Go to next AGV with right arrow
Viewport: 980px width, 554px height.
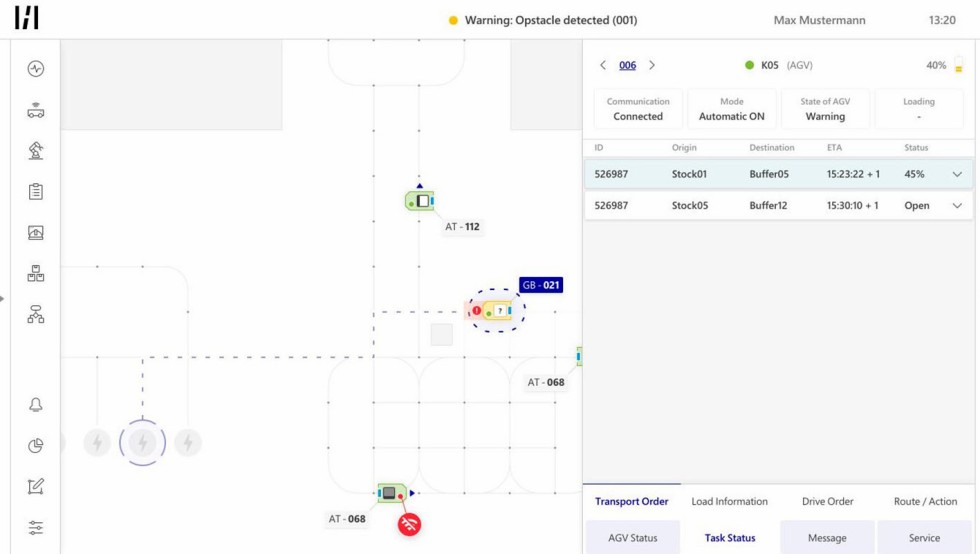click(x=652, y=66)
